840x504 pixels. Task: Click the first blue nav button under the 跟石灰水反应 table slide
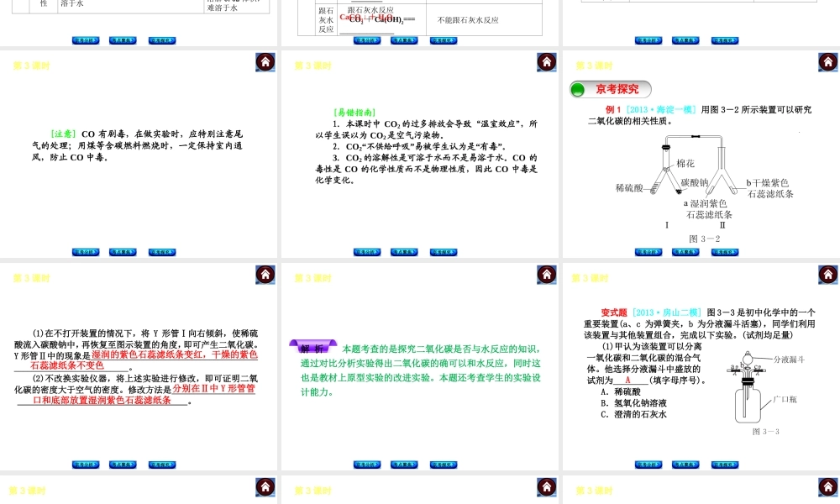(367, 40)
